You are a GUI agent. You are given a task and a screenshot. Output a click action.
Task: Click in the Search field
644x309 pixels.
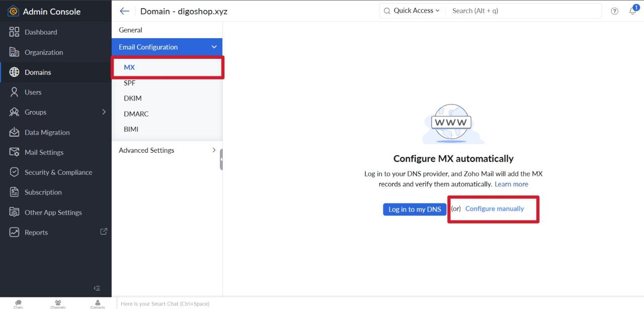pos(523,11)
